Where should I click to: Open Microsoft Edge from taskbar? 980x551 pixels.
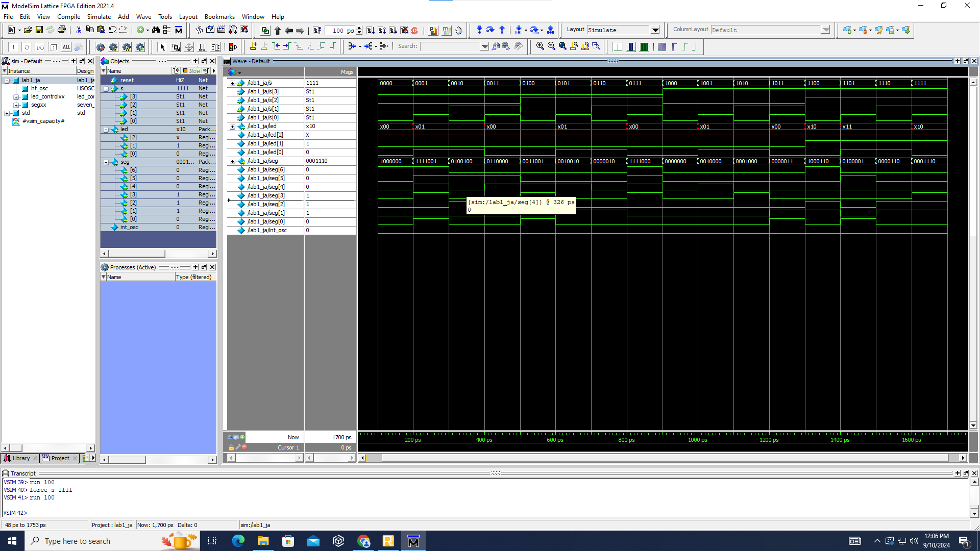(x=238, y=541)
